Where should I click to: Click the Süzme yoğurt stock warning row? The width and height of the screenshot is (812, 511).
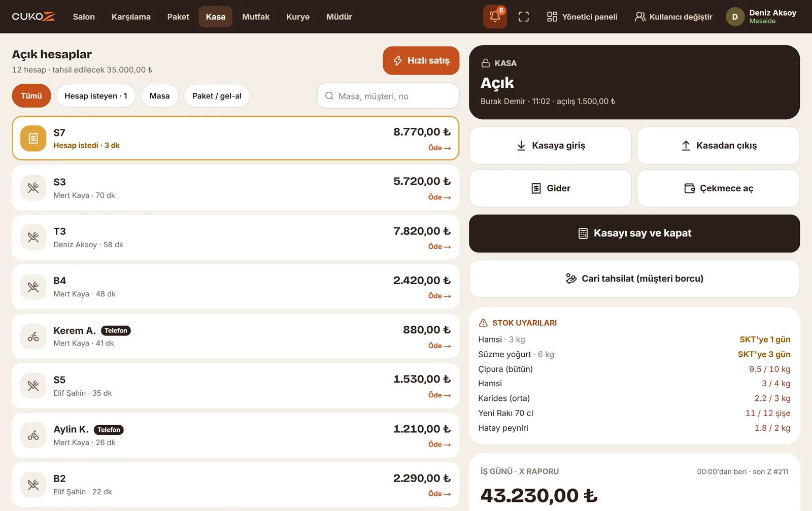tap(634, 354)
